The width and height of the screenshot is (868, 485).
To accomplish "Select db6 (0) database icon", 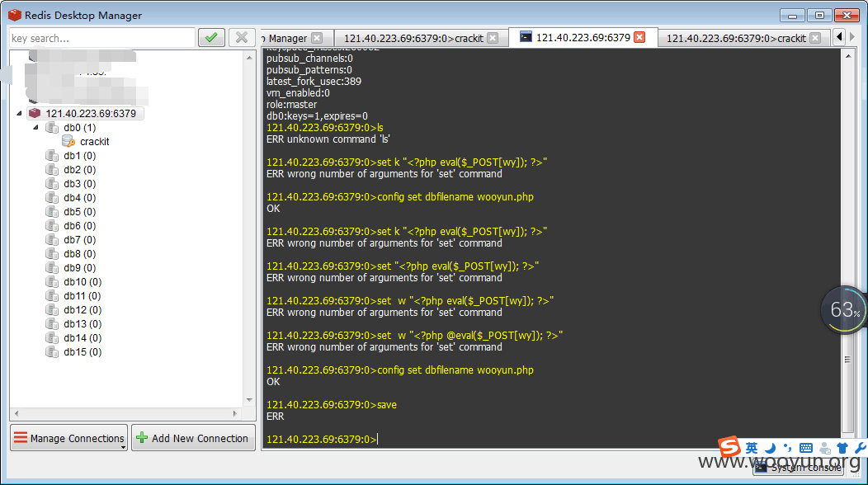I will pos(52,225).
